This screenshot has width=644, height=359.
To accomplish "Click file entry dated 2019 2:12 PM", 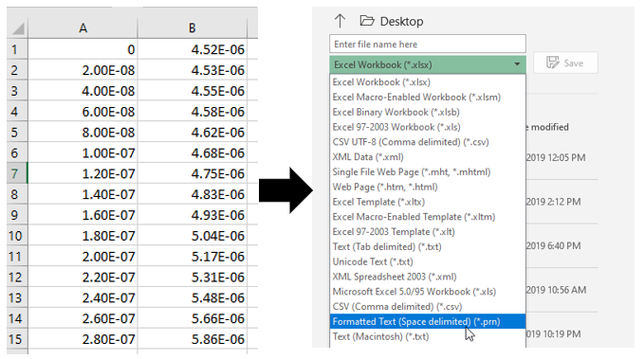I will coord(554,202).
